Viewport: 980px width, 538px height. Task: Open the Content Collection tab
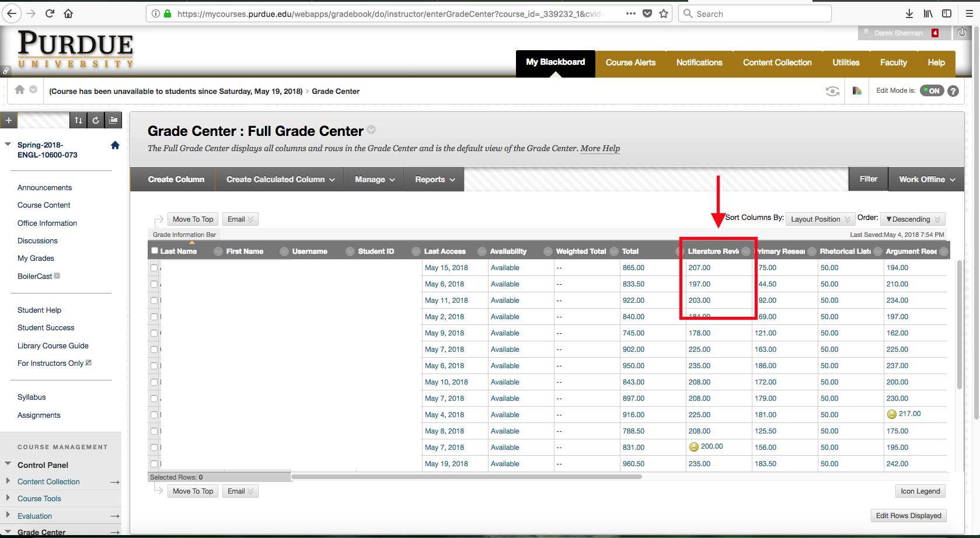(777, 63)
